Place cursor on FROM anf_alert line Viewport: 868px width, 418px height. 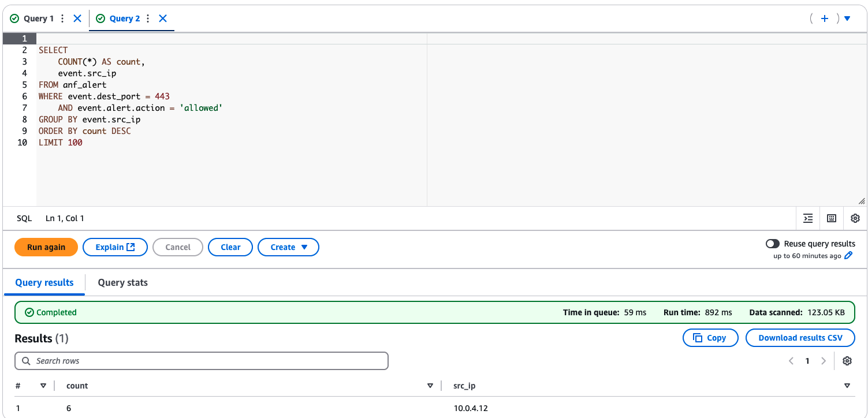point(73,85)
